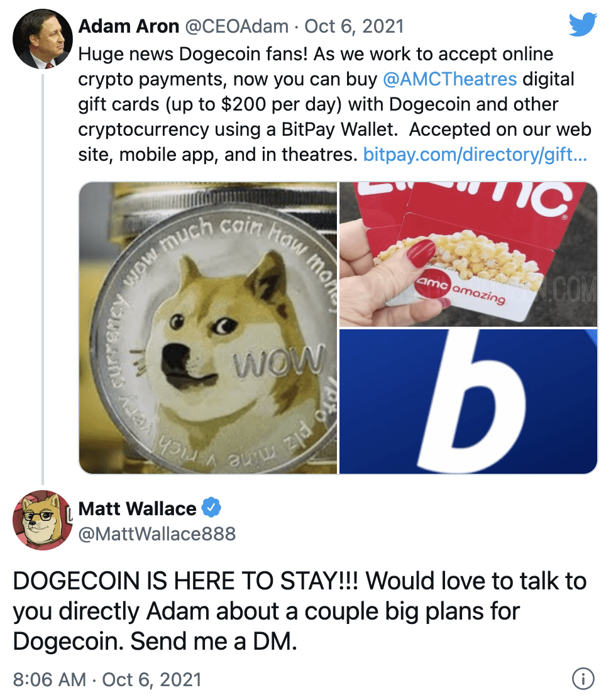Click Matt Wallace's verified badge
This screenshot has width=611, height=700.
211,507
